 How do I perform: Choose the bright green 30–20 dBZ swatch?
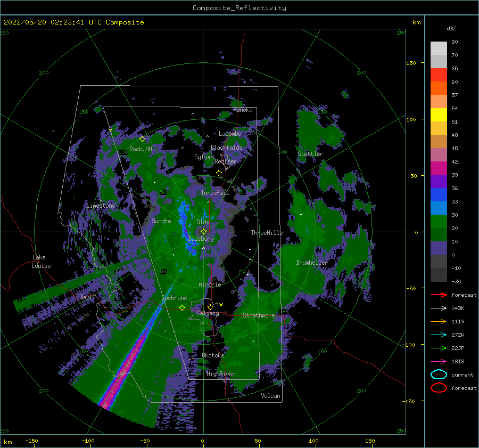pos(439,222)
